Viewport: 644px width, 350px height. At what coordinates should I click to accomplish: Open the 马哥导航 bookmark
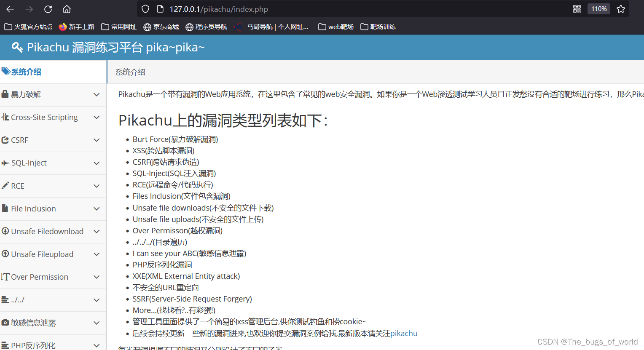(271, 27)
